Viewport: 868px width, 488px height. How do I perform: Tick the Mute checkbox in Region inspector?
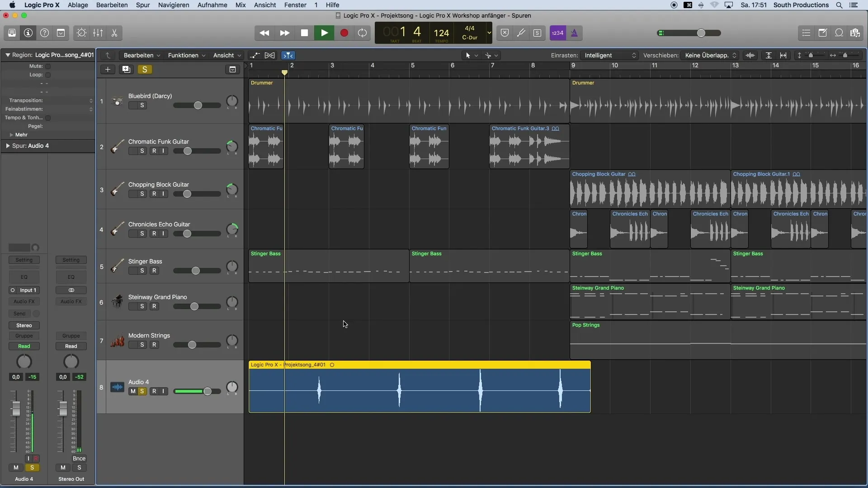(48, 66)
